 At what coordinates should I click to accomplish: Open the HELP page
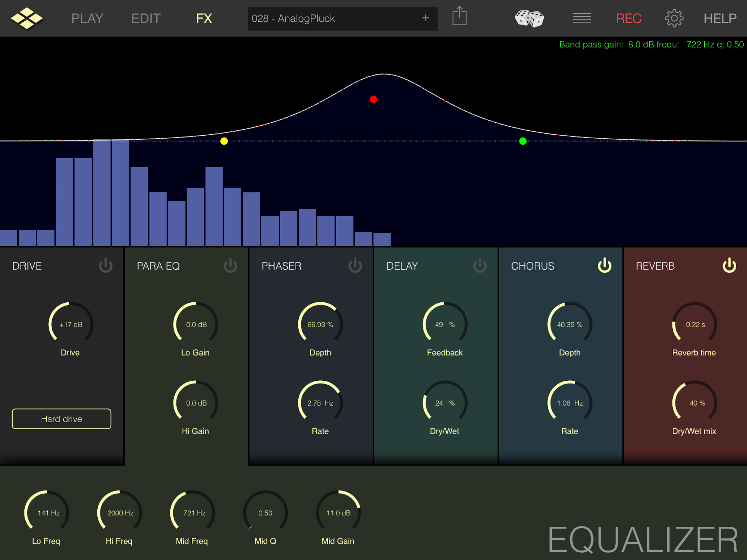pos(720,18)
